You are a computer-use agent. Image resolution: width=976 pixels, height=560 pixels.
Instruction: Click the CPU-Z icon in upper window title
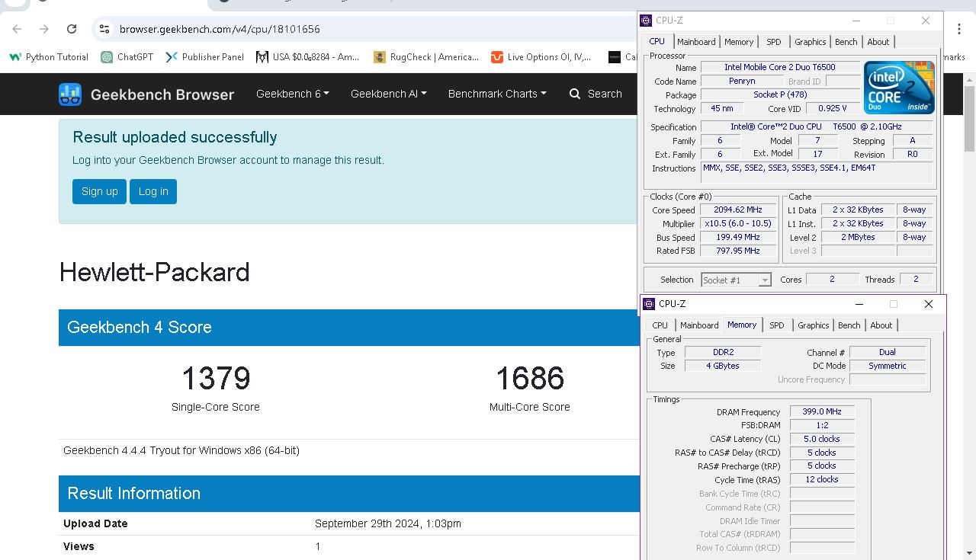pos(646,21)
